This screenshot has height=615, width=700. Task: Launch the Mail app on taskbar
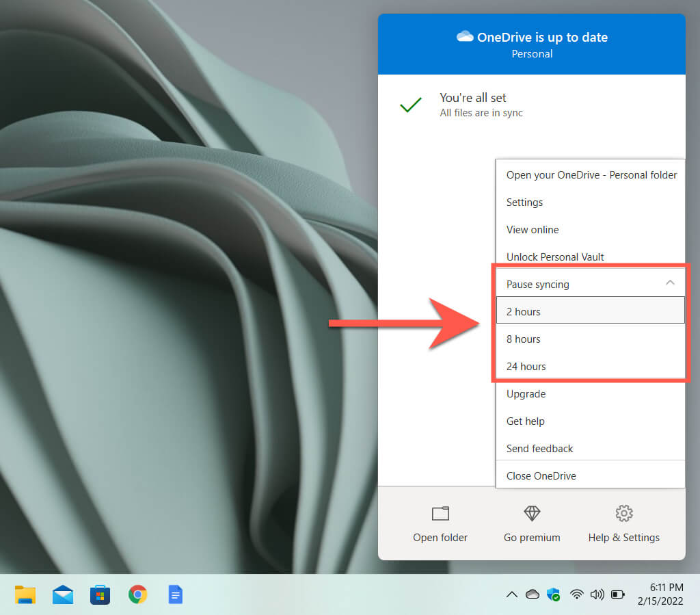[62, 594]
